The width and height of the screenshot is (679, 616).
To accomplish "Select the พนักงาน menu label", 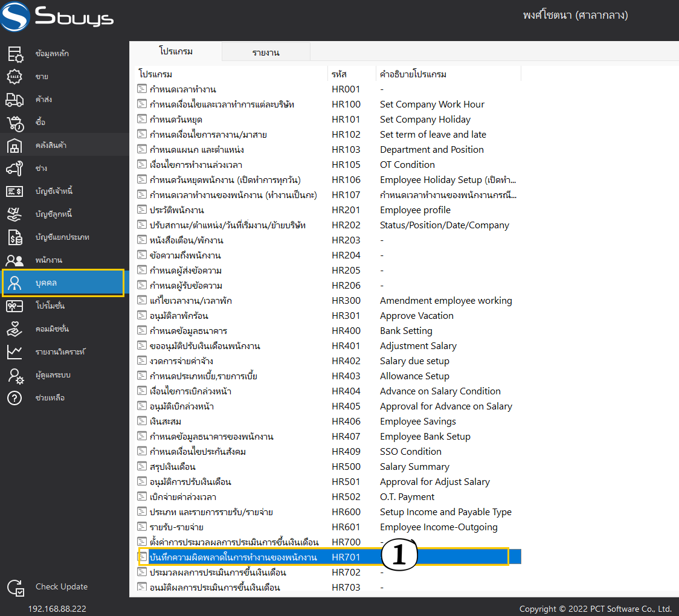I will (x=49, y=260).
